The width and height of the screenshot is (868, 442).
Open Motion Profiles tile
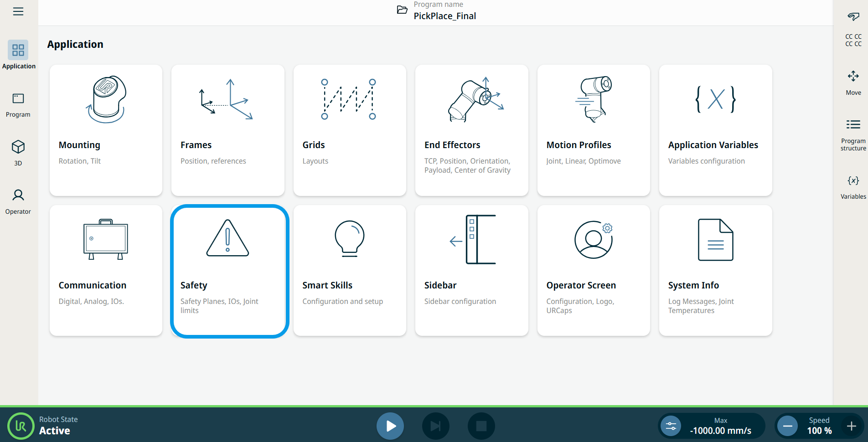(594, 130)
